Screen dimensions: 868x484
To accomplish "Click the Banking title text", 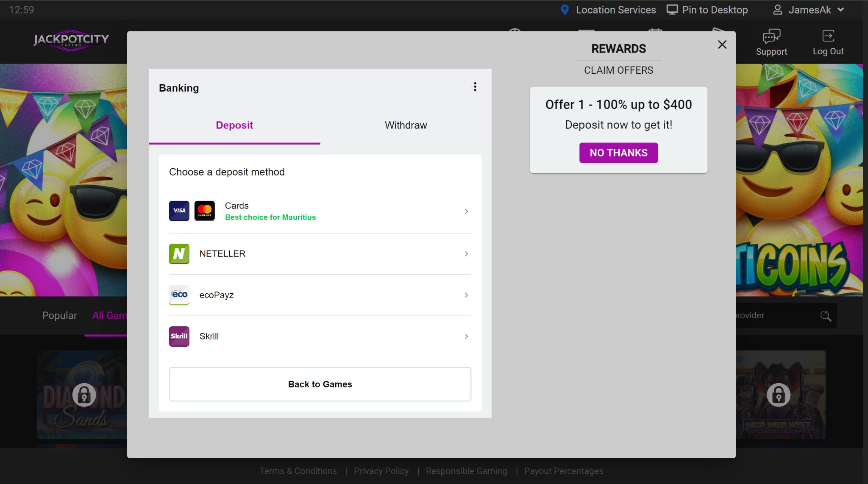I will (179, 88).
